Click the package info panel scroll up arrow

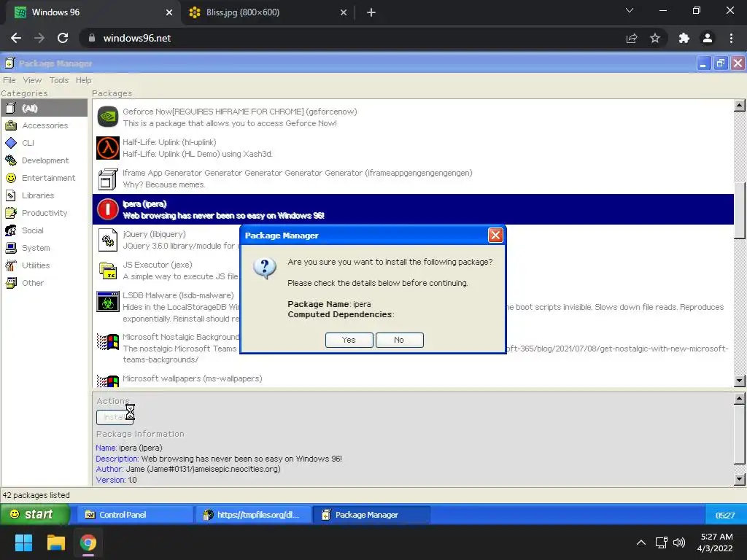pyautogui.click(x=740, y=399)
